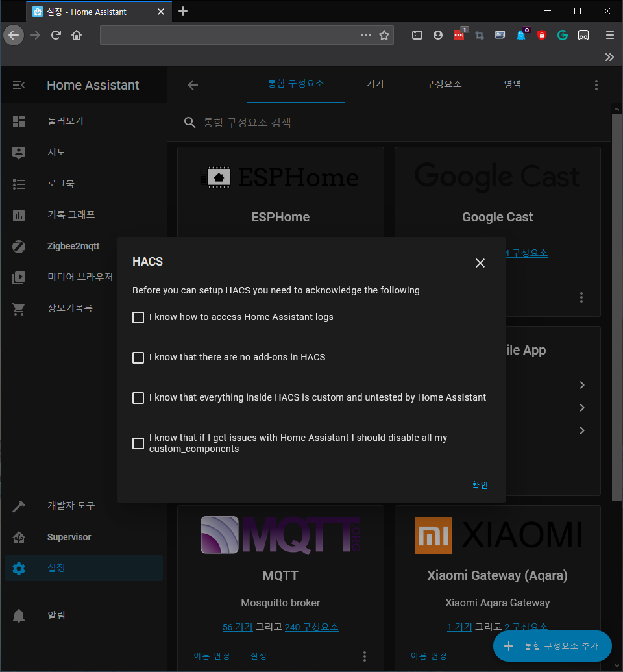Screen dimensions: 623x672
Task: Expand the first chevron in Mobile App card
Action: click(x=582, y=385)
